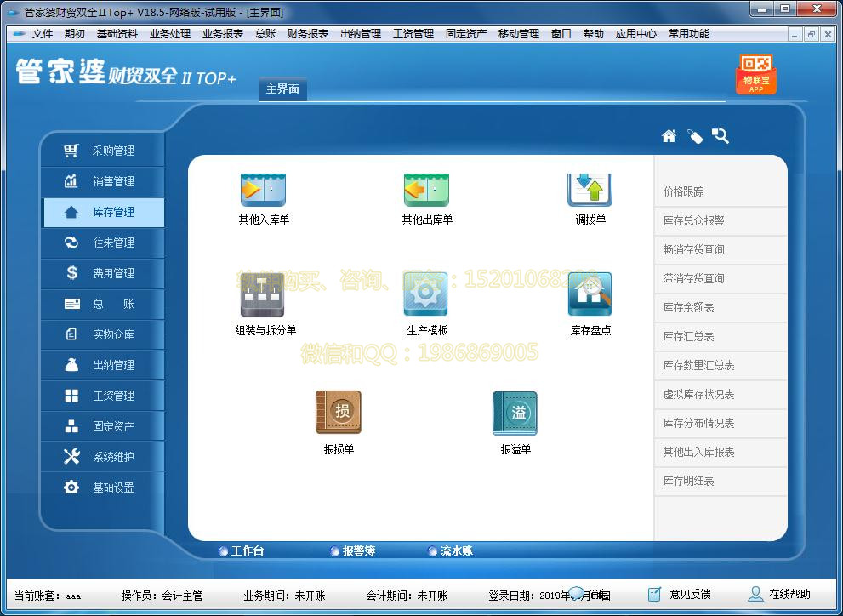Open the 其他入库单 (Other Inbound Order) icon
Screen dimensions: 843x616
click(x=261, y=189)
